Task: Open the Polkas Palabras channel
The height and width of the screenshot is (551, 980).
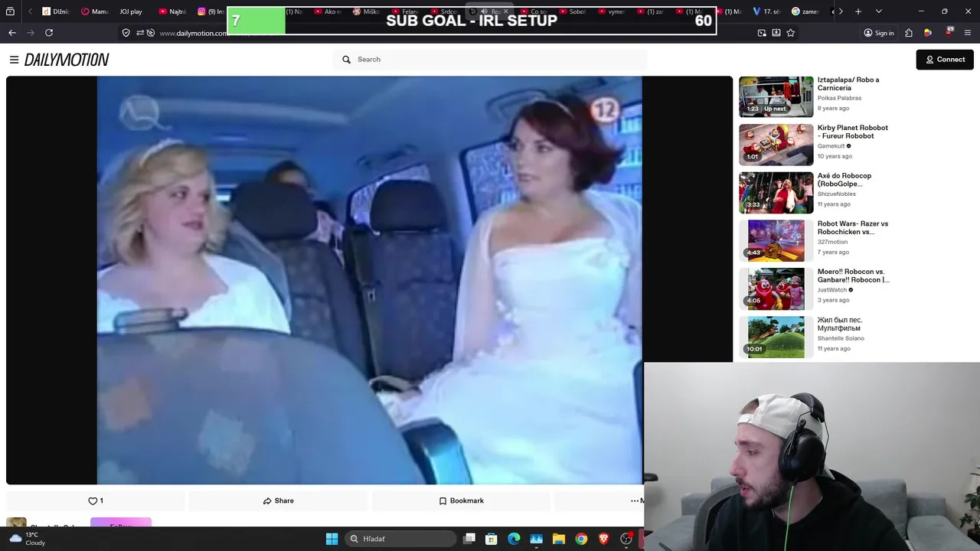Action: [839, 98]
